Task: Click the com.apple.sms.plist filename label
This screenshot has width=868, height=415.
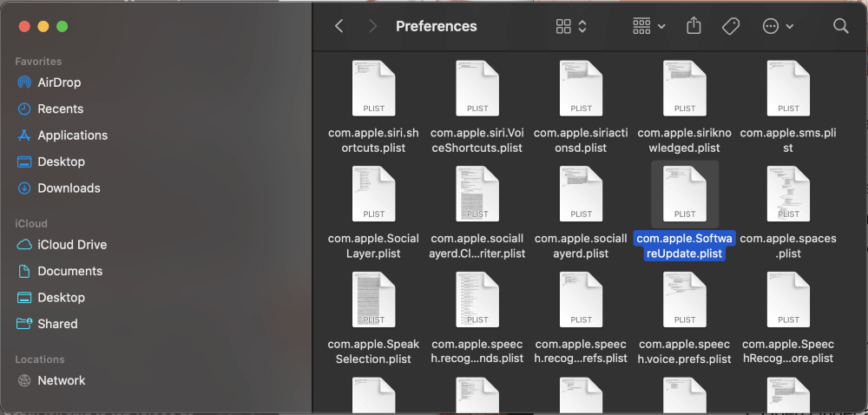Action: (x=788, y=141)
